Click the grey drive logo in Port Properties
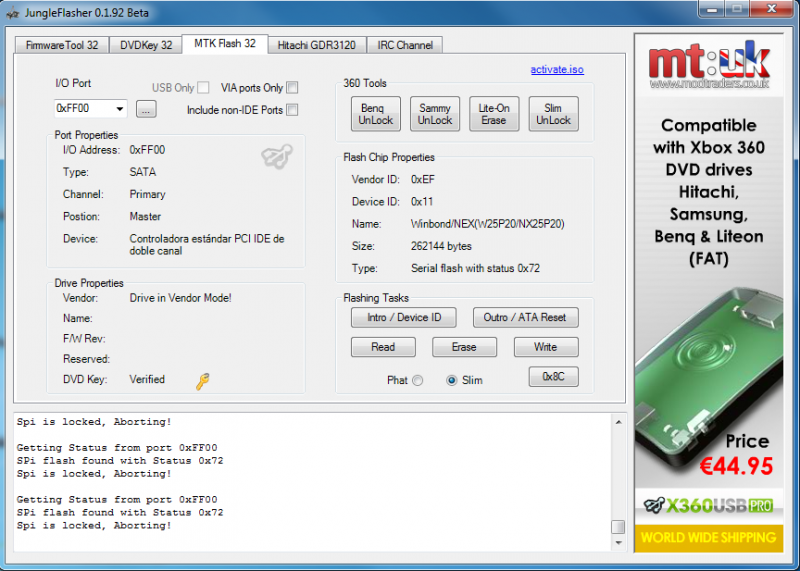800x571 pixels. (x=277, y=156)
